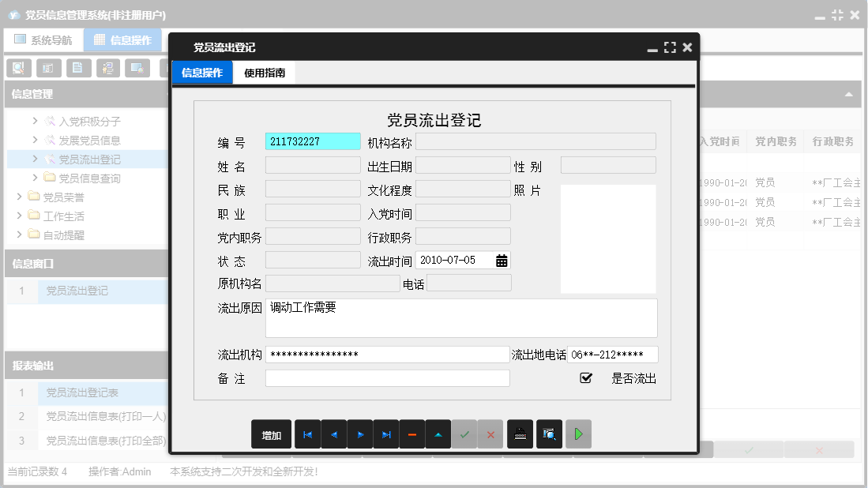This screenshot has width=868, height=488.
Task: Click the red minus delete record icon
Action: 411,434
